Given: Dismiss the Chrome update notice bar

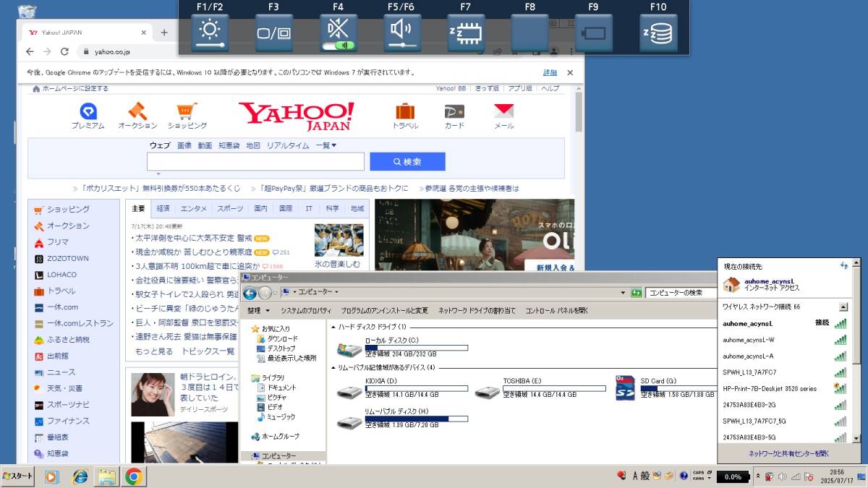Looking at the screenshot, I should 570,72.
